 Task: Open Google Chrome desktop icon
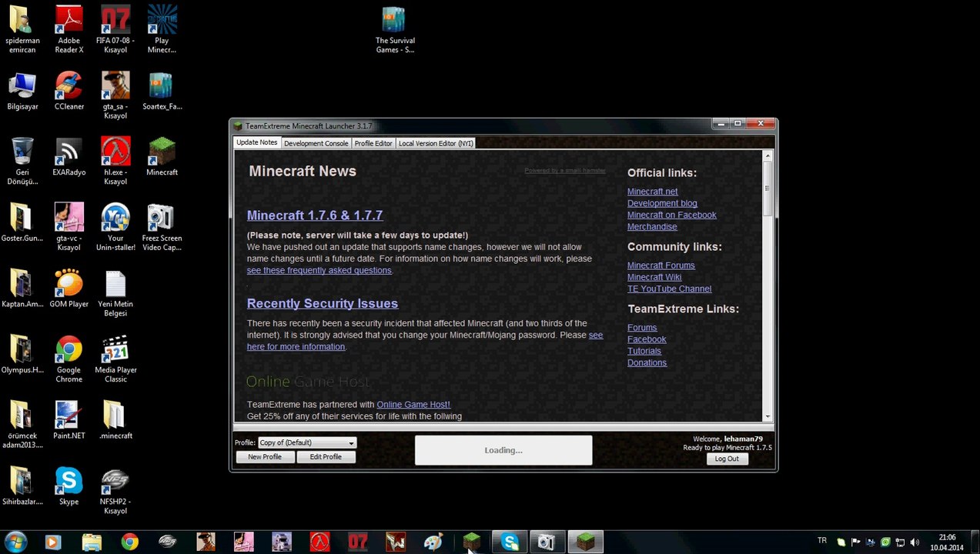[69, 359]
